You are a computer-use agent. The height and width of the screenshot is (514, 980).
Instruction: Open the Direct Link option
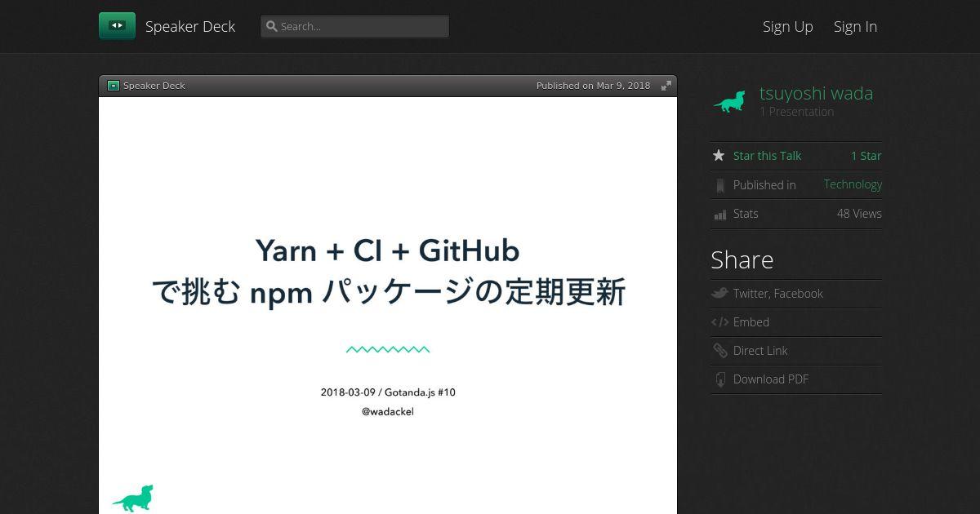click(760, 351)
